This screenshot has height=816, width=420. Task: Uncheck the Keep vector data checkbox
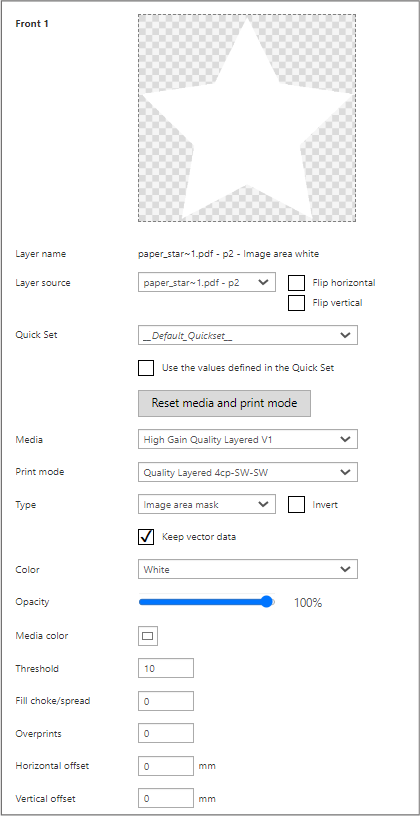pyautogui.click(x=146, y=537)
